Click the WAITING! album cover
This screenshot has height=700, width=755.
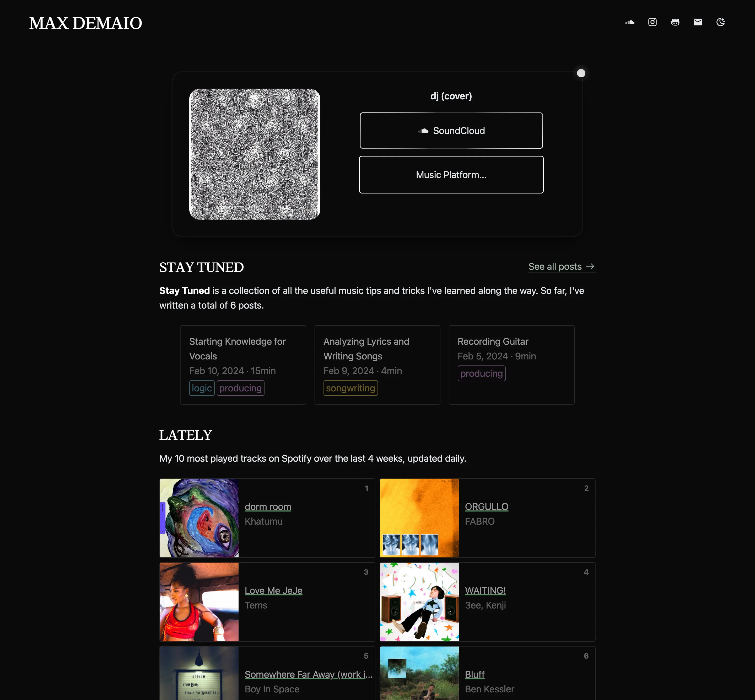point(419,602)
